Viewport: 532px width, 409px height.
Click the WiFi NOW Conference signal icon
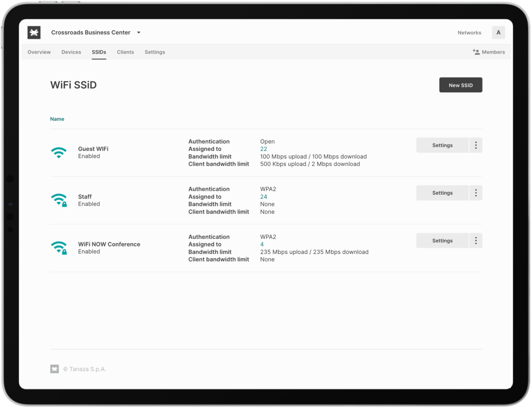tap(59, 247)
